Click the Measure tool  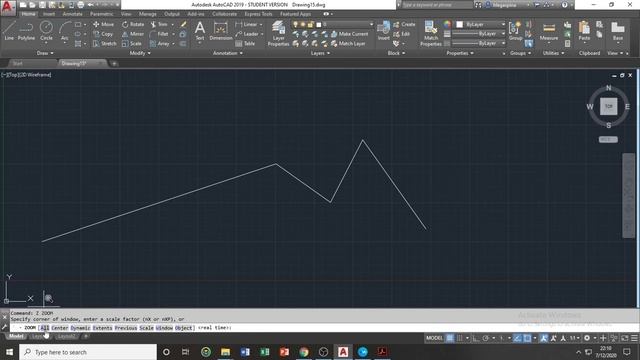(549, 32)
